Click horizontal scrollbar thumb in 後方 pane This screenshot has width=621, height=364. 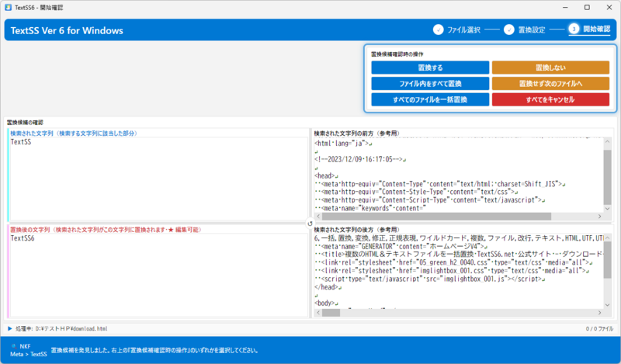pos(331,313)
